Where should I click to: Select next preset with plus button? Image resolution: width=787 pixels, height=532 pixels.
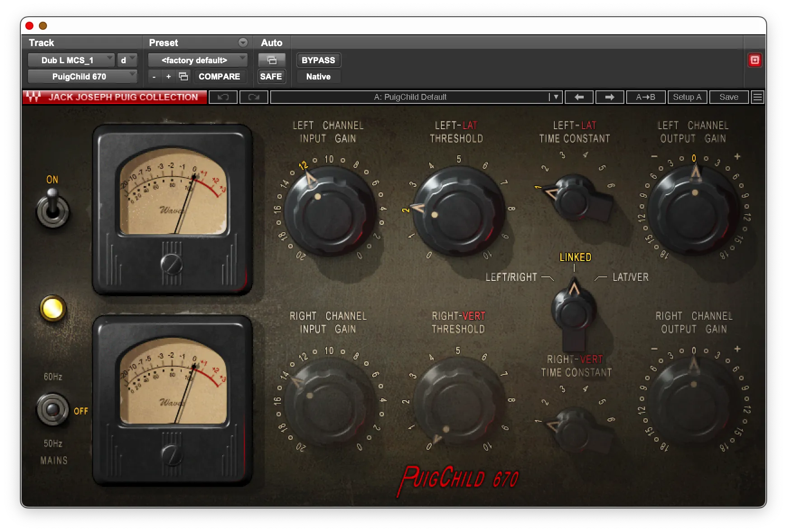click(169, 77)
